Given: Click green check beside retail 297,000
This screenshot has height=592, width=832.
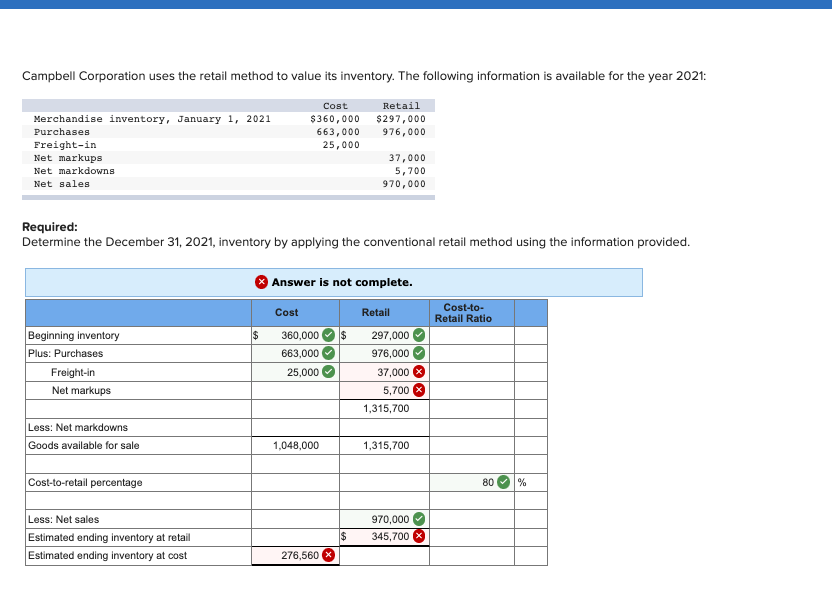Looking at the screenshot, I should [x=419, y=335].
